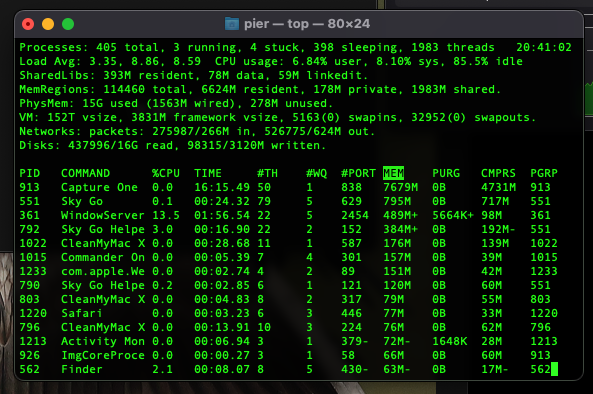Click the 'Load Avg: 3.35, 8.86, 8.59' text

click(x=110, y=61)
